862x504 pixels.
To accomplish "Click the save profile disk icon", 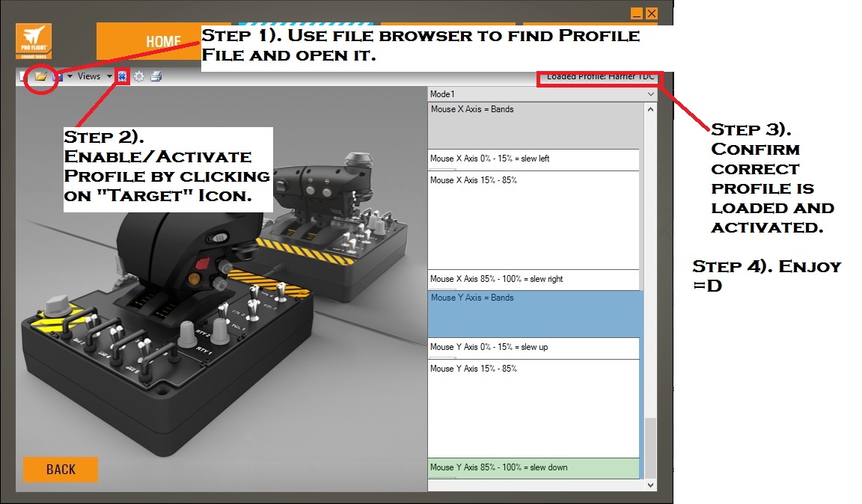I will point(57,76).
